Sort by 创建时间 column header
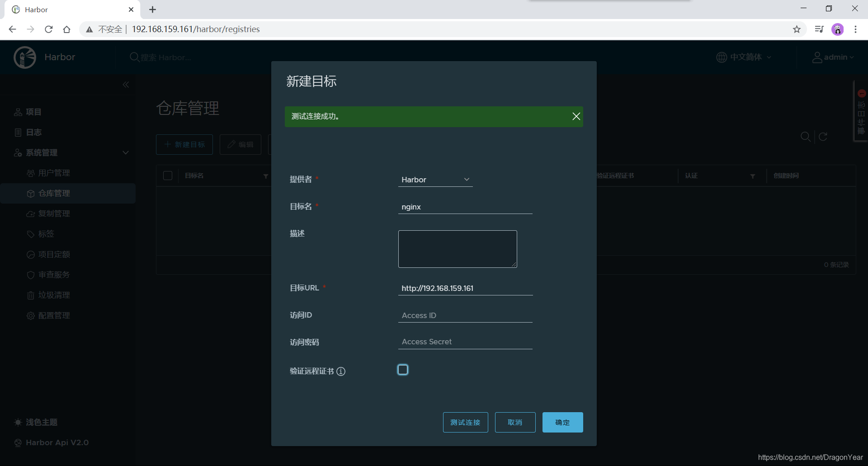This screenshot has width=868, height=466. 786,176
